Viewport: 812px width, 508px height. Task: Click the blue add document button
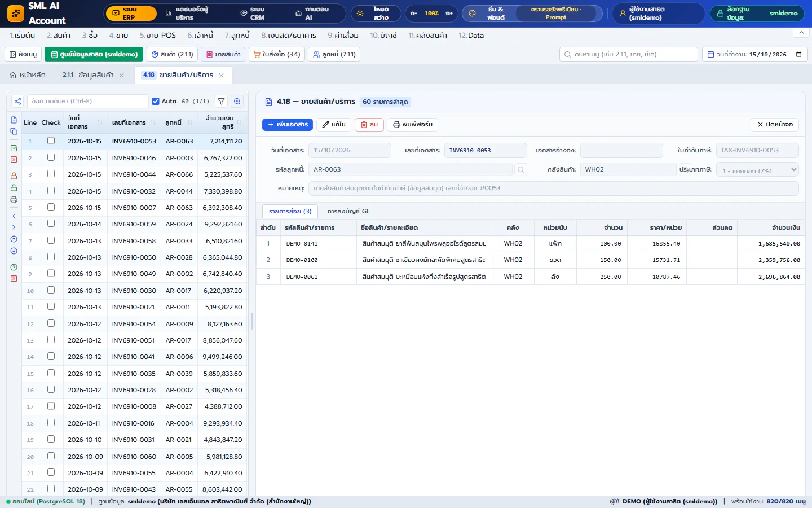pos(288,124)
